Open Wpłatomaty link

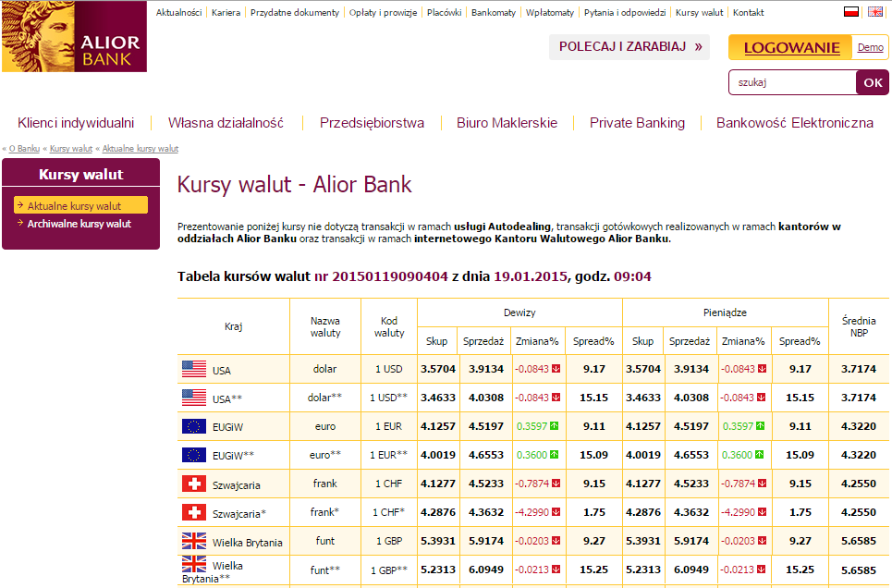(x=550, y=13)
